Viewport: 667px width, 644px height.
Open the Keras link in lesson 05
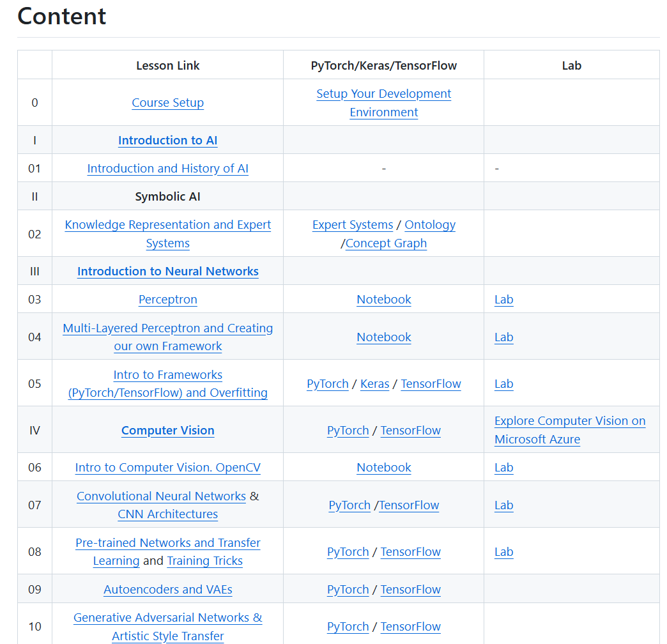point(375,384)
